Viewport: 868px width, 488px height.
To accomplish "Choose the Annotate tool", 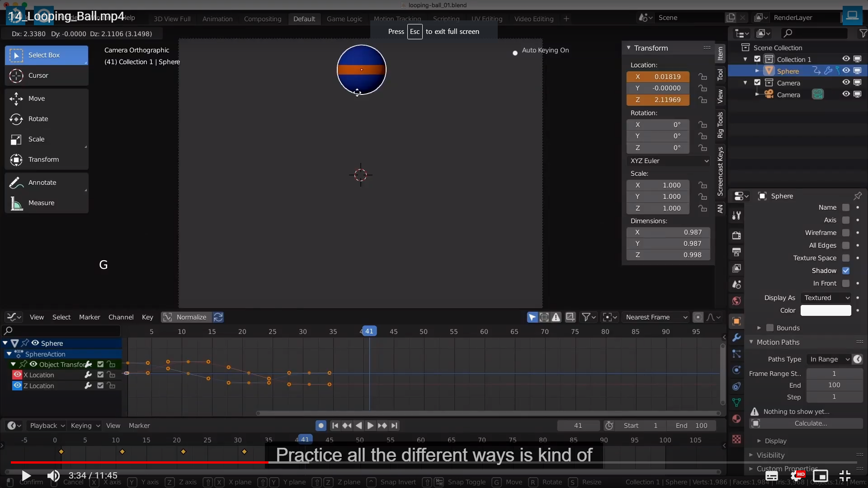I will point(42,183).
